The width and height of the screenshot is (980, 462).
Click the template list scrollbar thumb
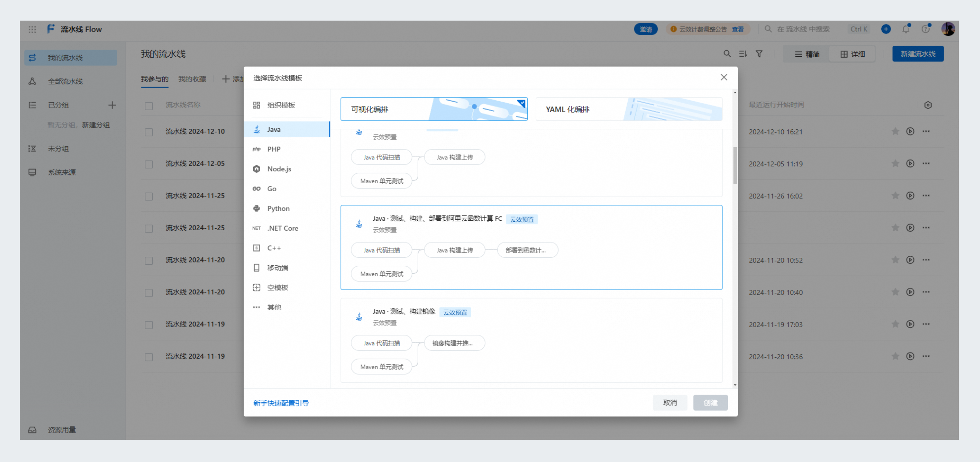coord(735,165)
